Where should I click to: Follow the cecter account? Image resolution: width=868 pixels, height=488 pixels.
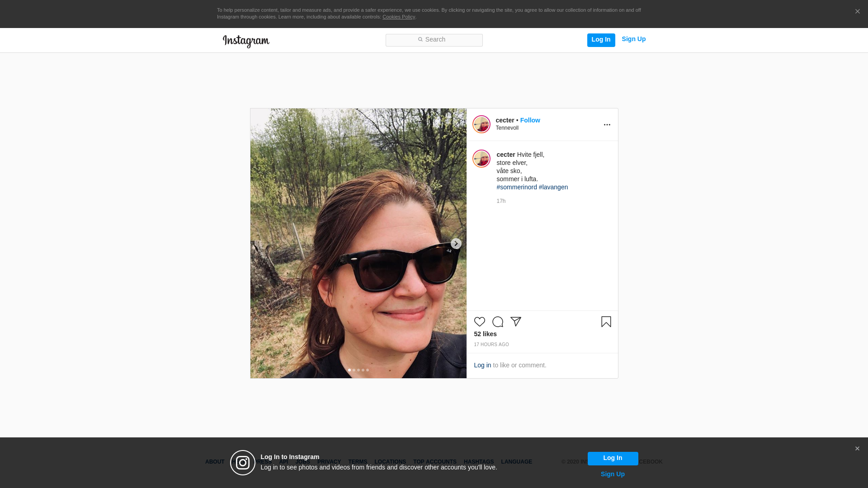click(x=530, y=120)
